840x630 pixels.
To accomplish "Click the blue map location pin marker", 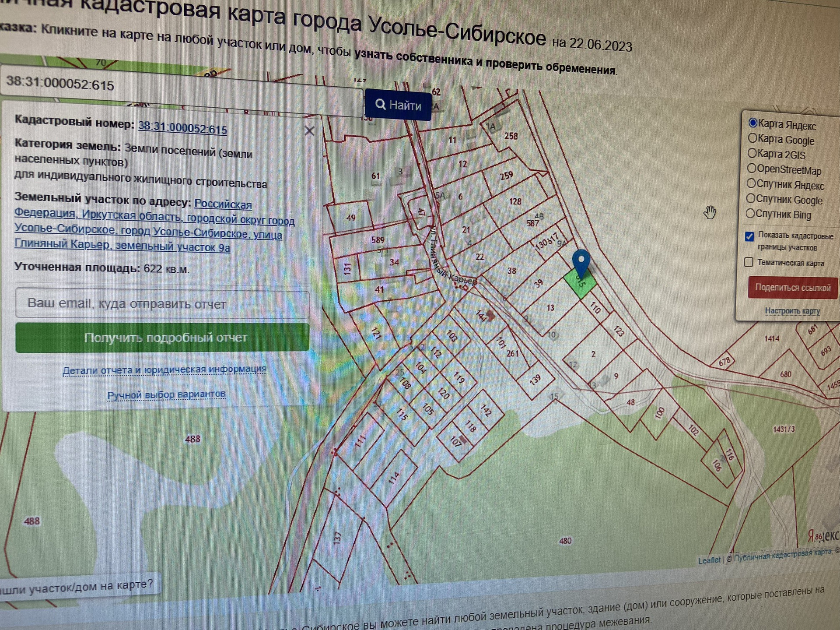I will point(581,261).
